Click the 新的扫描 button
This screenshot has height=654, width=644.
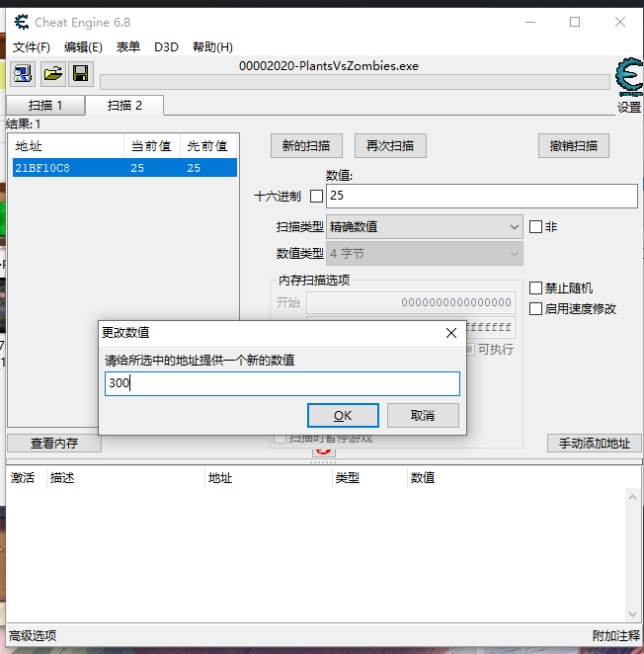coord(306,146)
